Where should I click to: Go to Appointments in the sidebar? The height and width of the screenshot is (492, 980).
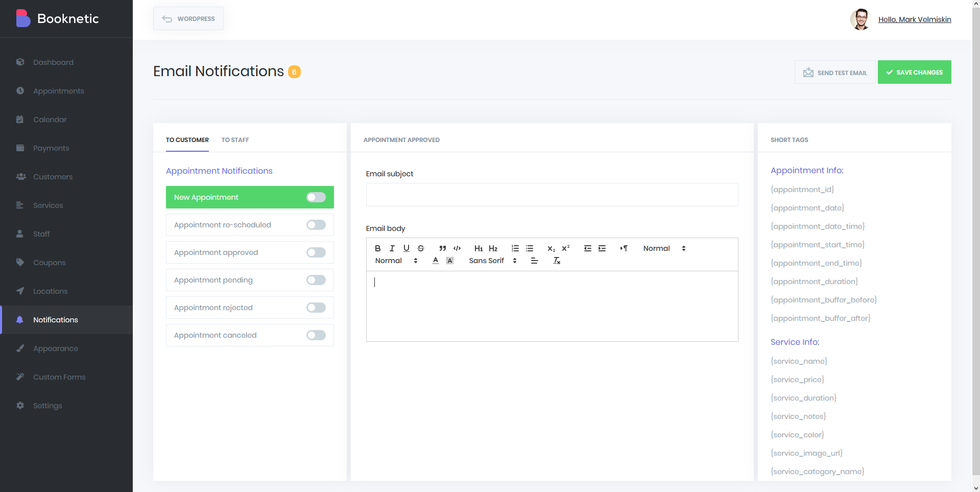click(66, 91)
